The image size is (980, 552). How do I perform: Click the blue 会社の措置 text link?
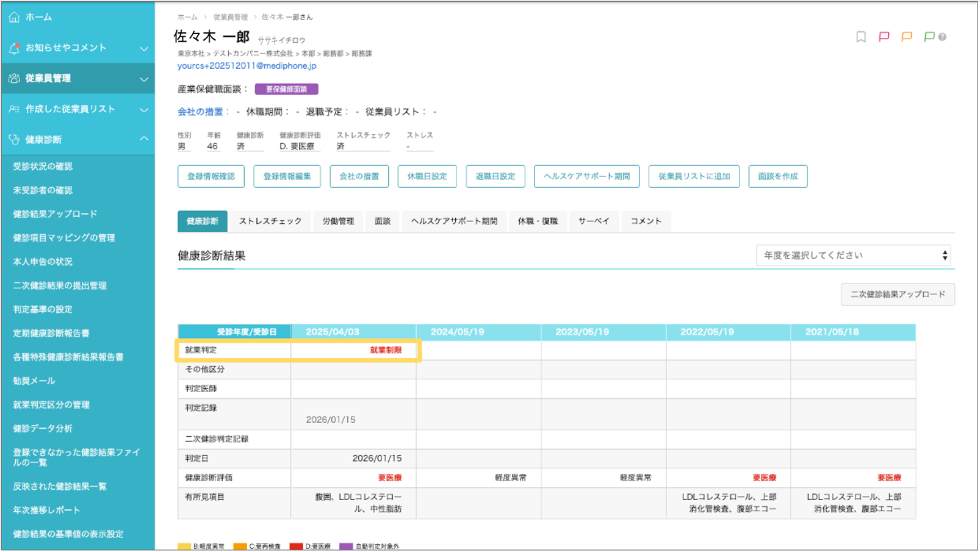point(200,112)
